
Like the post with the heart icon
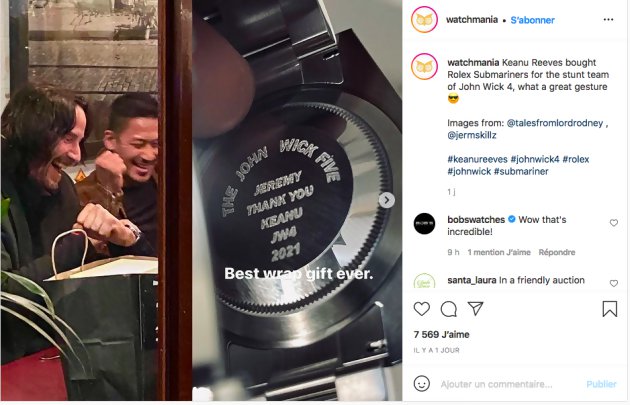point(421,309)
